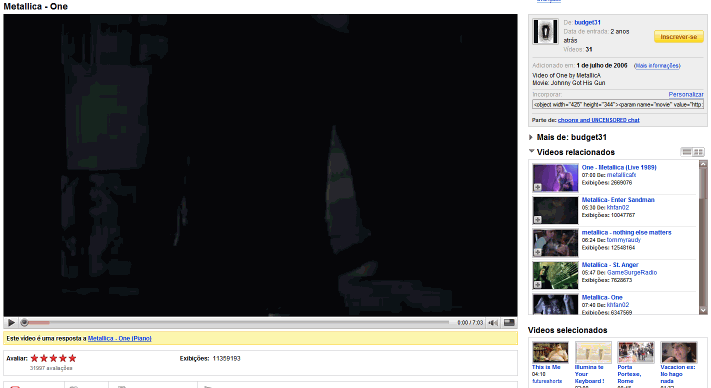Open 'metallica - nothing else matters' link

point(627,233)
